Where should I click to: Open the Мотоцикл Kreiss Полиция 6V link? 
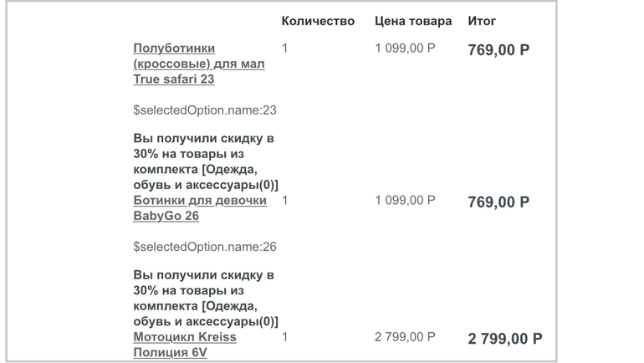pyautogui.click(x=185, y=345)
